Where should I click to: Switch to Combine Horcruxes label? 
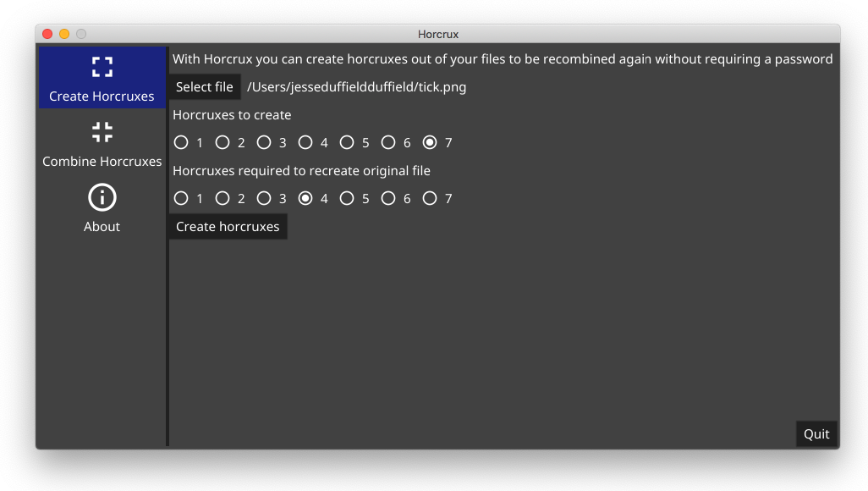[102, 161]
